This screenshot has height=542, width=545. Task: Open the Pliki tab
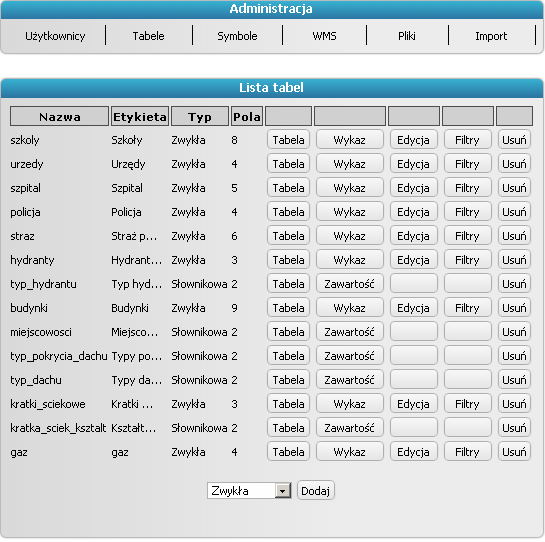pyautogui.click(x=407, y=36)
